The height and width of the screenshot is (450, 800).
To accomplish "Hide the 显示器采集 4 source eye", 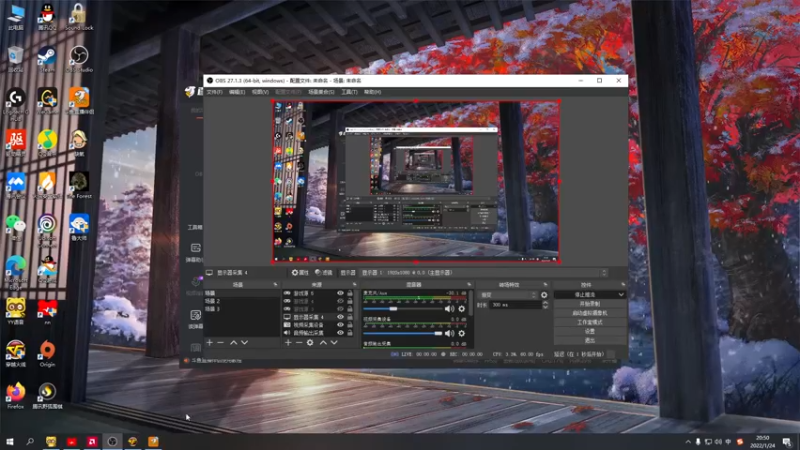I will [340, 317].
